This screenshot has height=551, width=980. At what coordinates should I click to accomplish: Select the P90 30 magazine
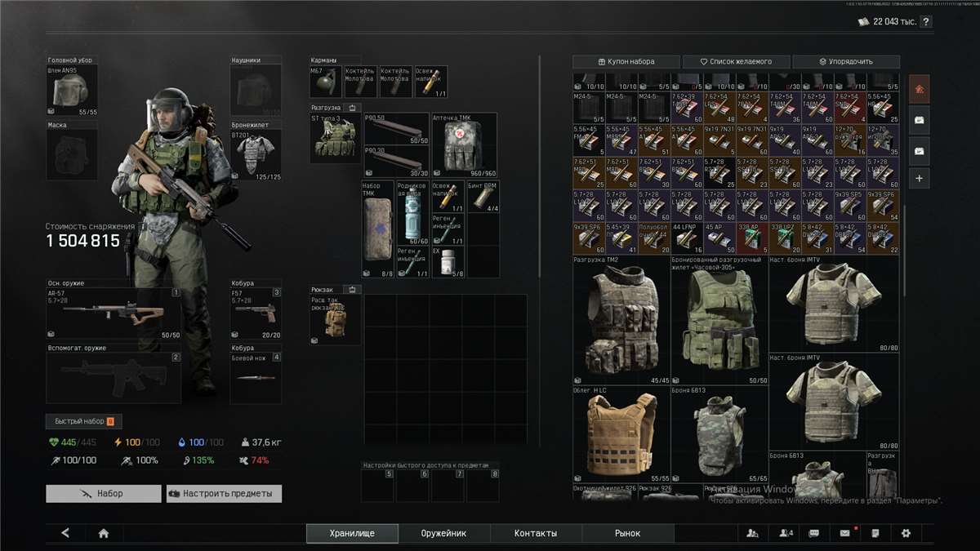tap(396, 162)
